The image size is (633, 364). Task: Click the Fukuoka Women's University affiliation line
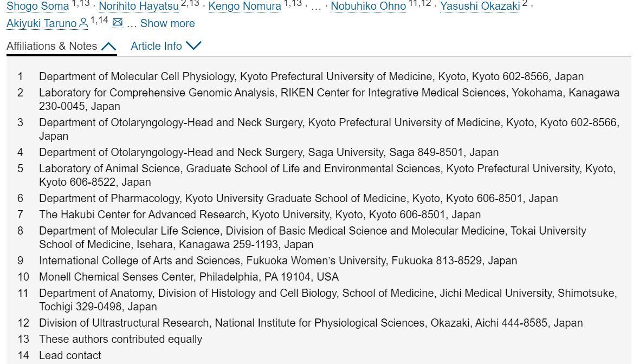[x=277, y=261]
